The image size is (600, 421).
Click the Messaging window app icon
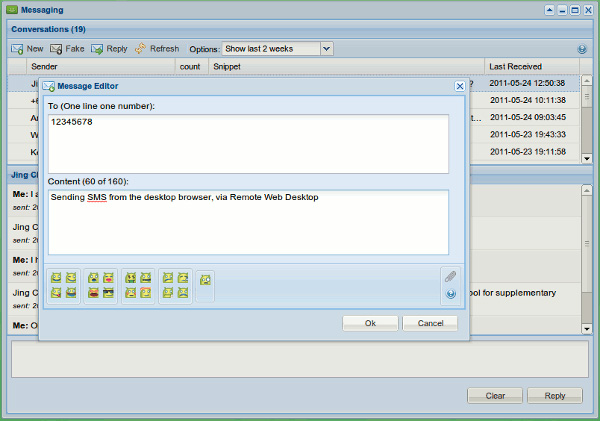[x=12, y=10]
